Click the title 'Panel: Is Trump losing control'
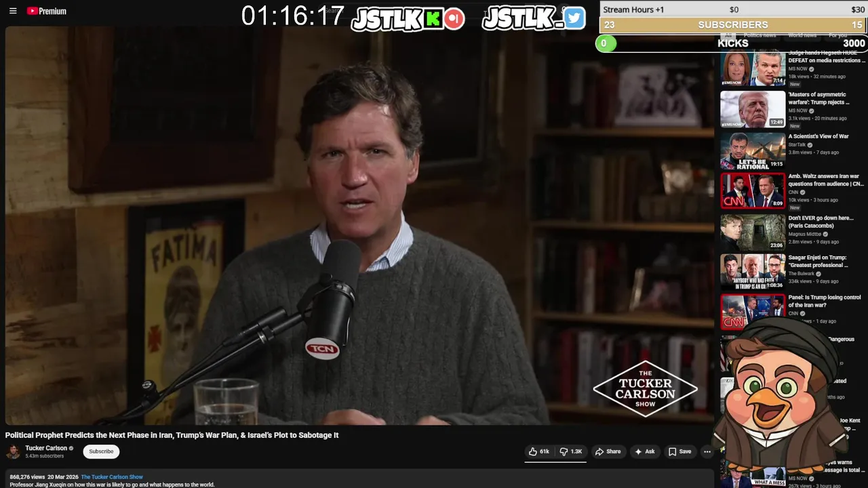Viewport: 868px width, 488px height. coord(825,301)
